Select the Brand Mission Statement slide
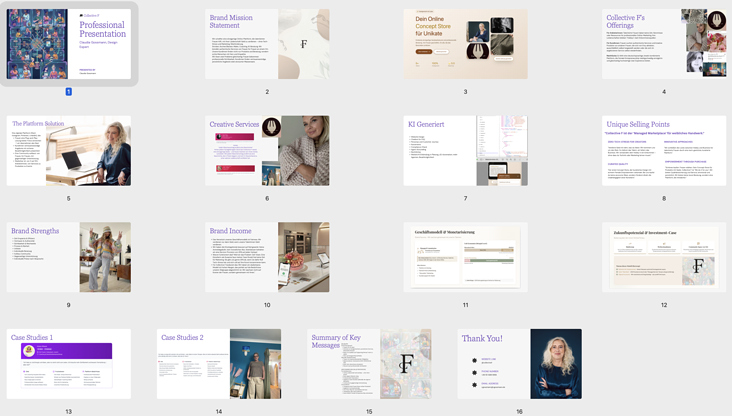732x416 pixels. (x=267, y=44)
